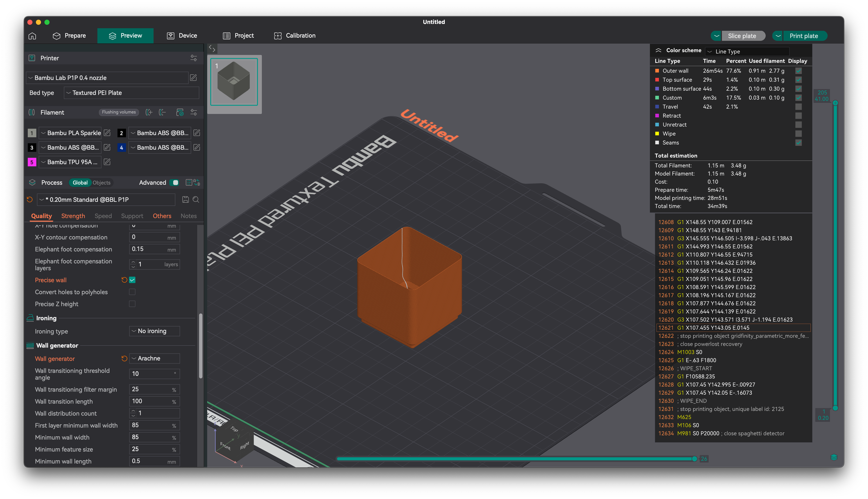The height and width of the screenshot is (499, 868).
Task: Edit Bambu TPU 95A filament preset
Action: [107, 162]
